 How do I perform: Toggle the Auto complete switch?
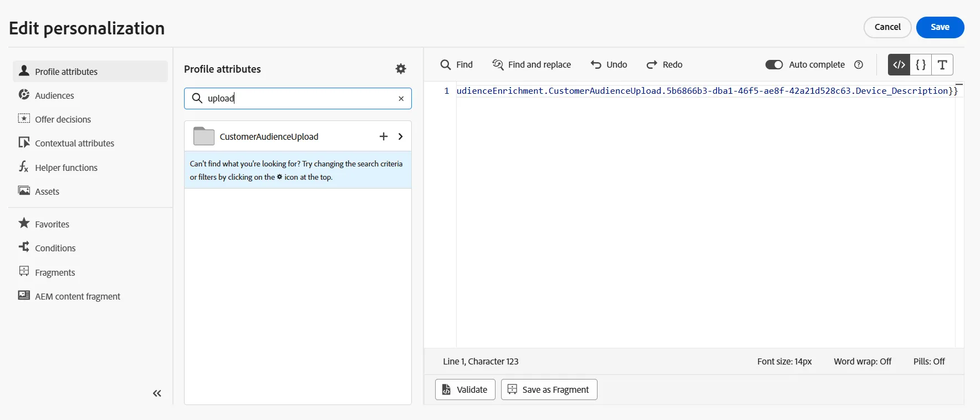pos(774,65)
